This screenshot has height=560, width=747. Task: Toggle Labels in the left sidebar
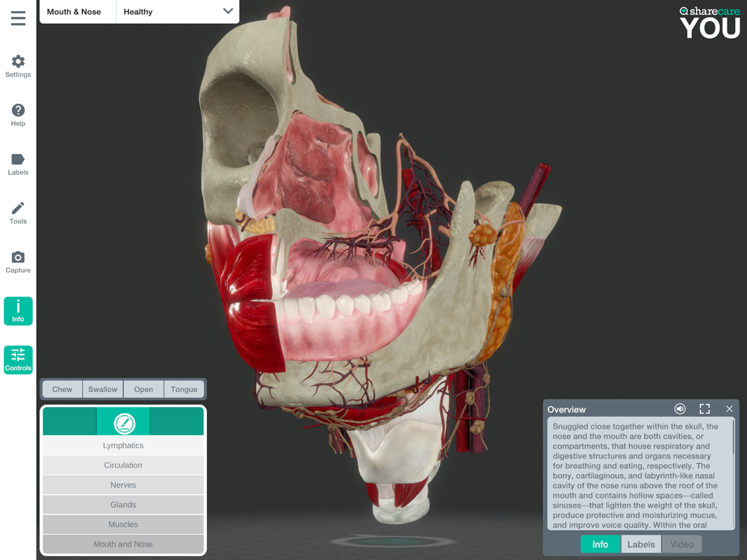tap(18, 164)
